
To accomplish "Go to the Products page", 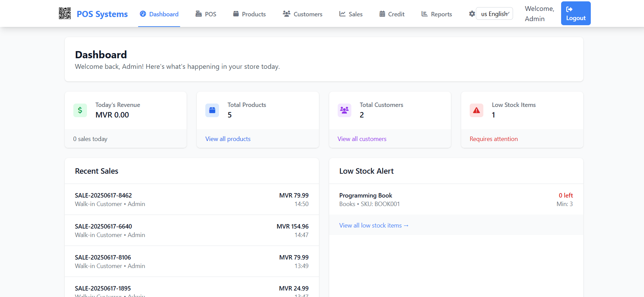I will [x=249, y=14].
